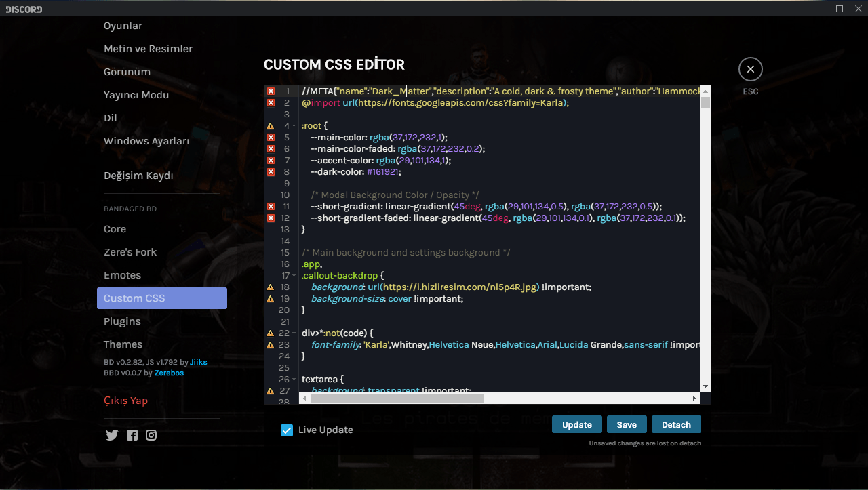Click the Update button
The width and height of the screenshot is (868, 490).
click(x=577, y=424)
